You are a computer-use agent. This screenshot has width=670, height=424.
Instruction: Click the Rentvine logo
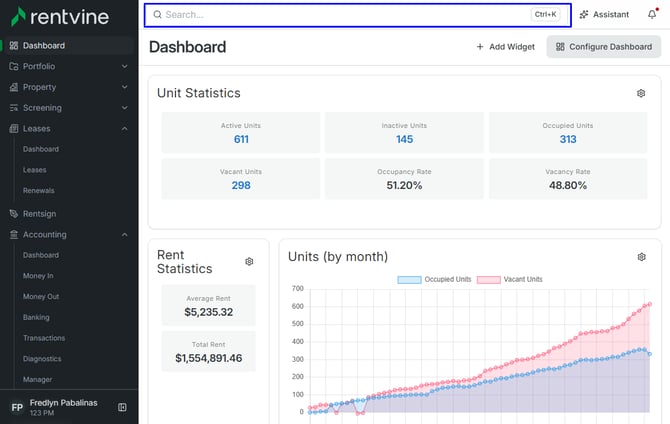click(x=60, y=17)
